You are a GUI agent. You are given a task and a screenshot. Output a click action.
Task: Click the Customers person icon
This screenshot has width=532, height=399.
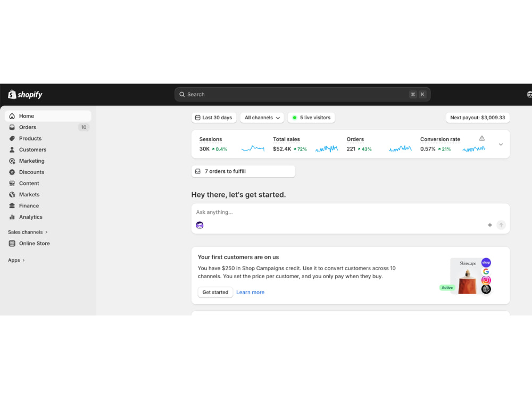click(12, 149)
